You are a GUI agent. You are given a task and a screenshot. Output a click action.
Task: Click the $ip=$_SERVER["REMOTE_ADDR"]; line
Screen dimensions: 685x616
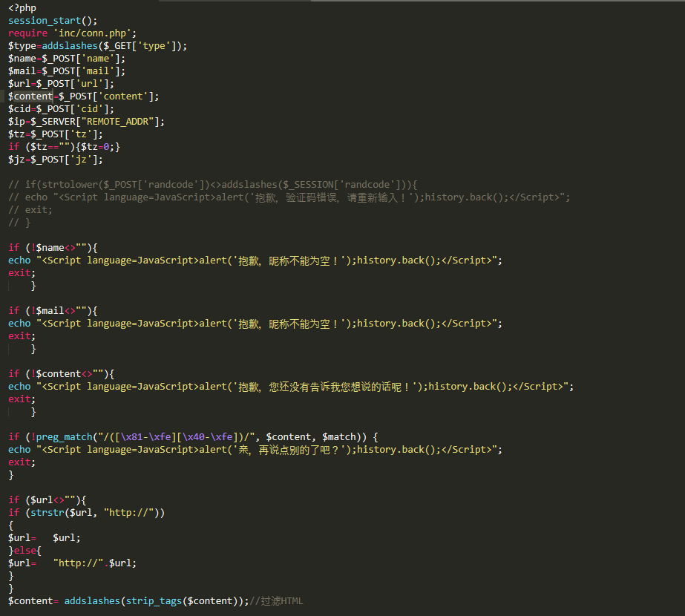[x=87, y=122]
